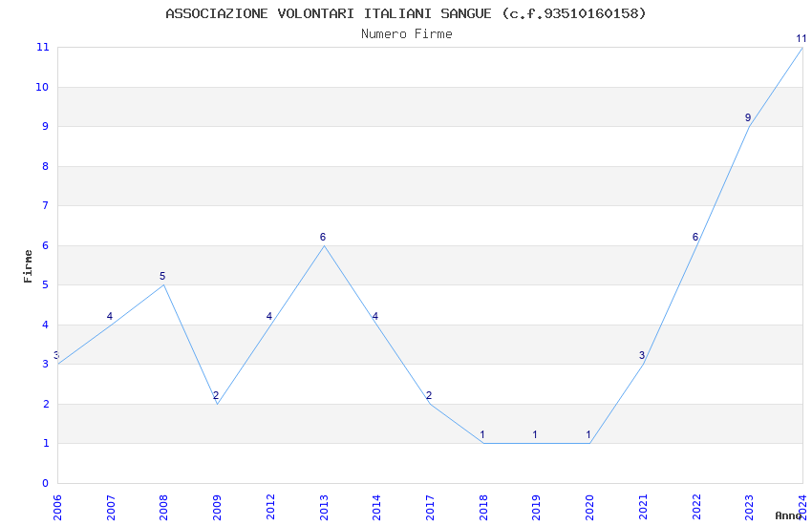812x525 pixels.
Task: Select the 2006 year label on x-axis
Action: (x=56, y=507)
